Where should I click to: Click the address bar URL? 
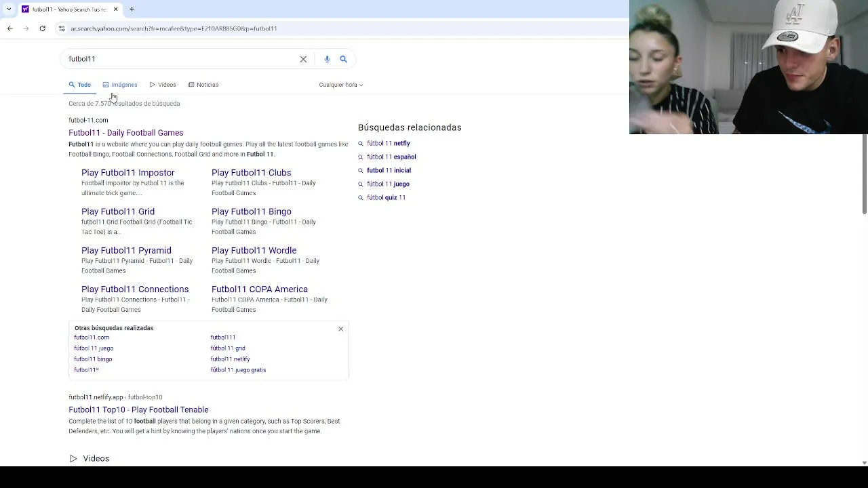tap(174, 28)
